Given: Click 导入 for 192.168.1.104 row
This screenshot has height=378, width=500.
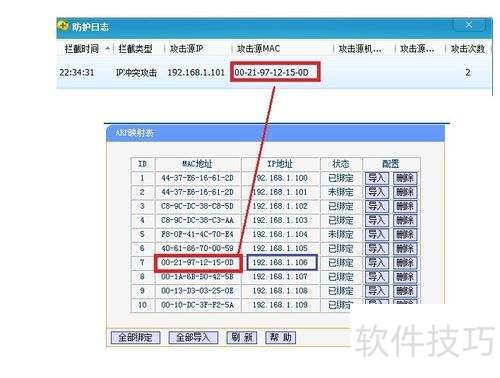Looking at the screenshot, I should 377,234.
